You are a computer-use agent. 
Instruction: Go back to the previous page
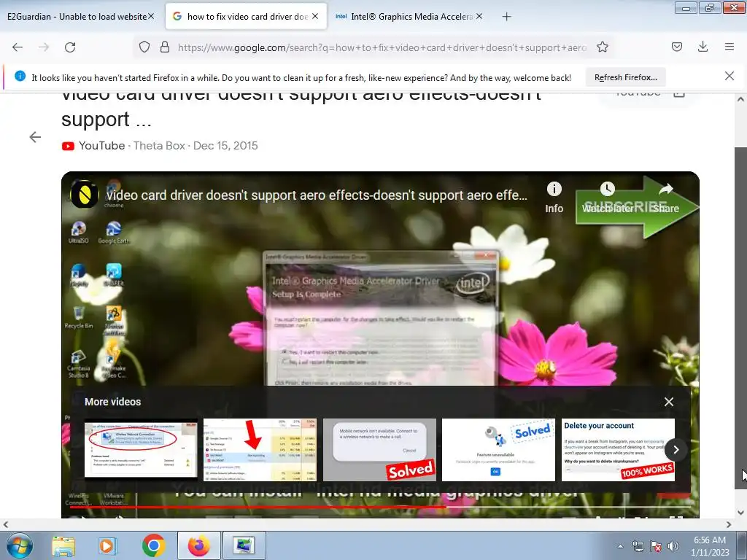pyautogui.click(x=18, y=47)
